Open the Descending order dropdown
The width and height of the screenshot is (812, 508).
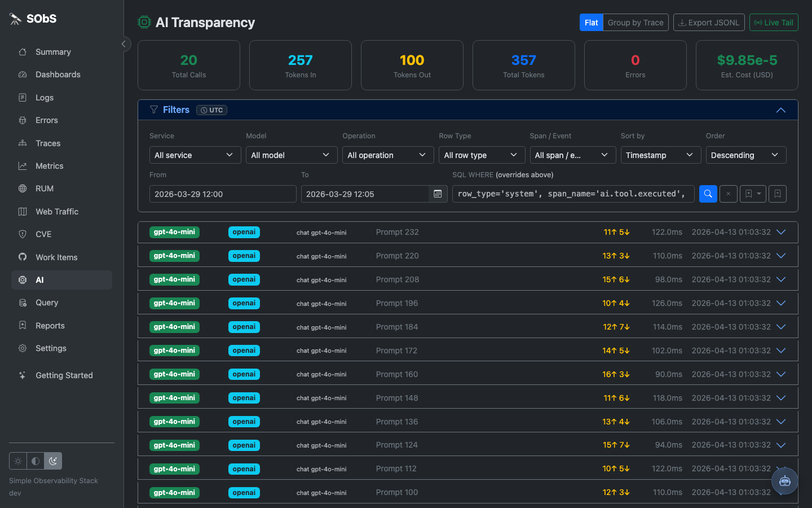point(746,155)
